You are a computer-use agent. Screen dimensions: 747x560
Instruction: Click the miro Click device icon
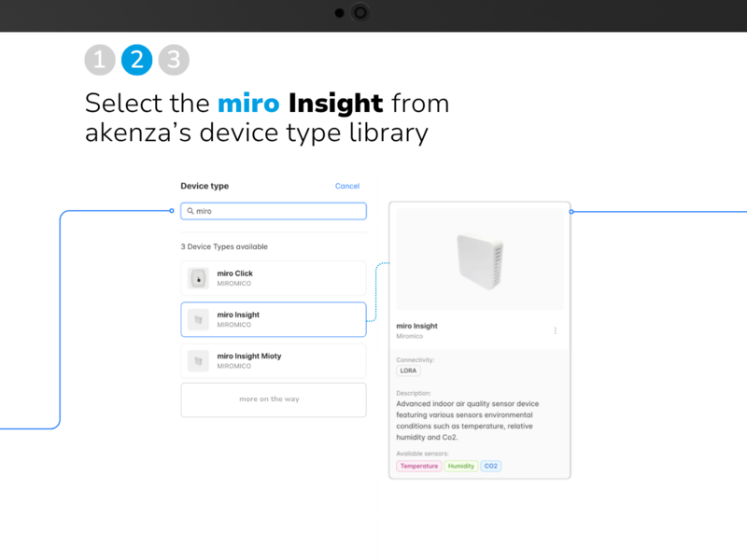[197, 278]
